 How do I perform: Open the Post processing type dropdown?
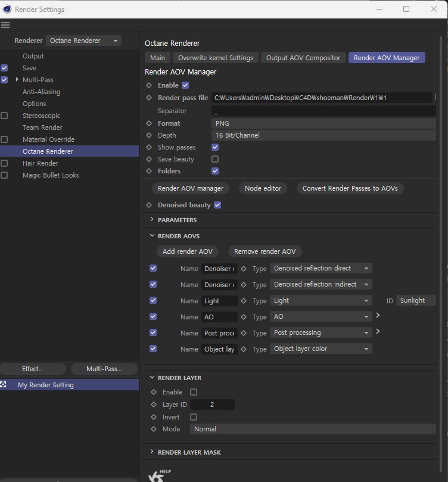pos(321,332)
